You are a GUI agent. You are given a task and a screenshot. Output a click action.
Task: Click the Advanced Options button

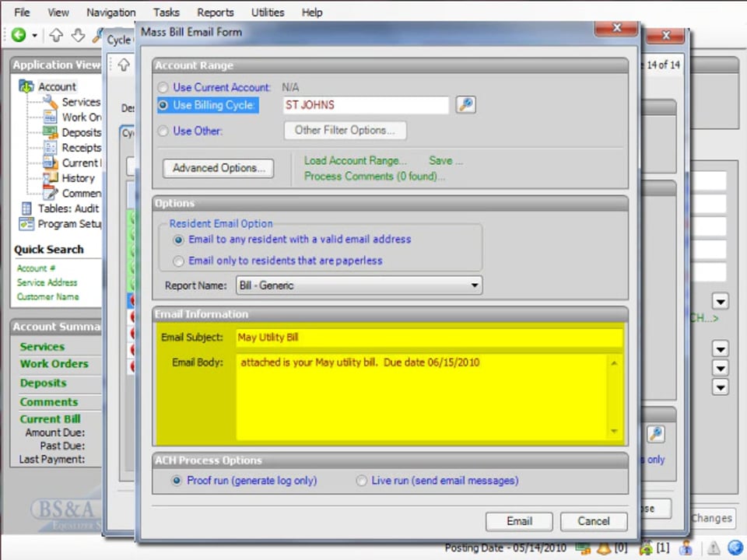[218, 168]
